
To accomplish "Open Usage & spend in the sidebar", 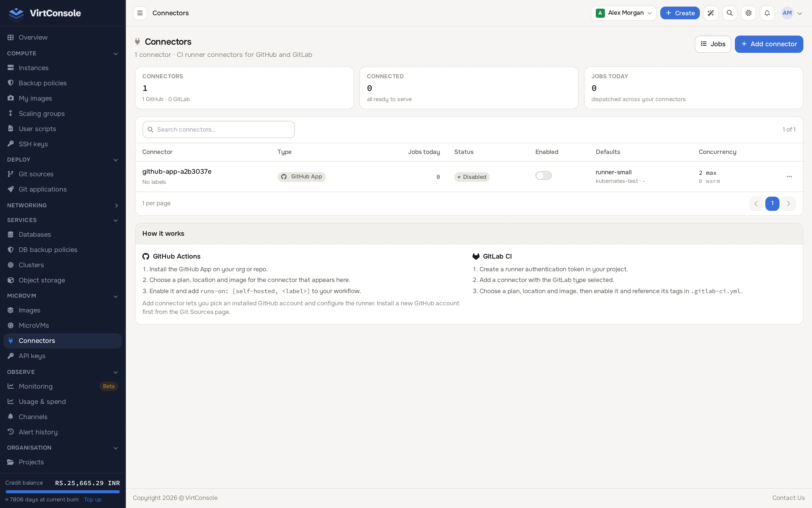I will pos(63,402).
